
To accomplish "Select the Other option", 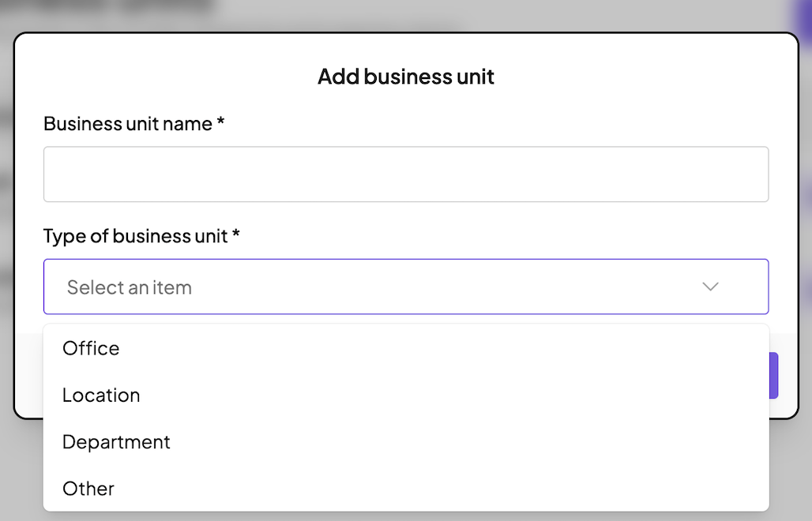I will click(88, 488).
